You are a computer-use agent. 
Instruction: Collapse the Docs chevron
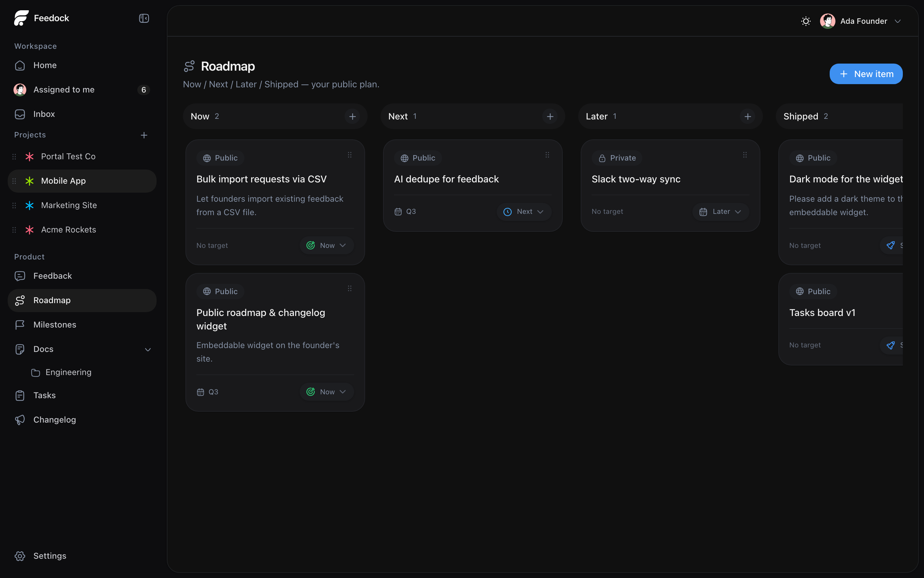pos(148,350)
